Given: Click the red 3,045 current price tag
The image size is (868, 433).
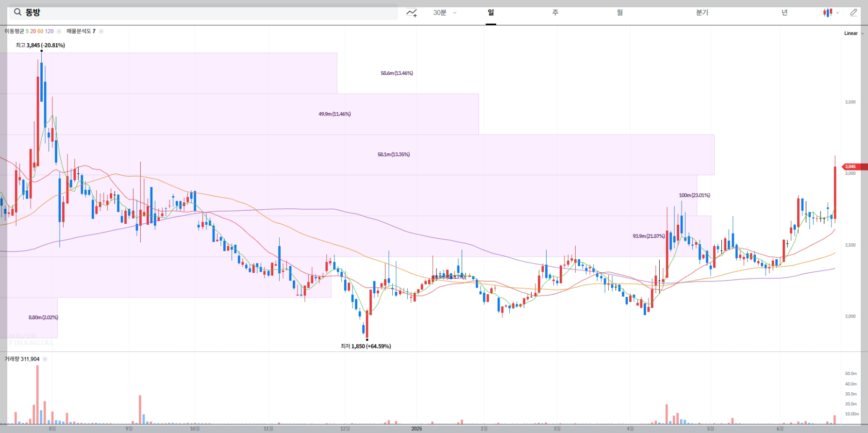Looking at the screenshot, I should [855, 167].
